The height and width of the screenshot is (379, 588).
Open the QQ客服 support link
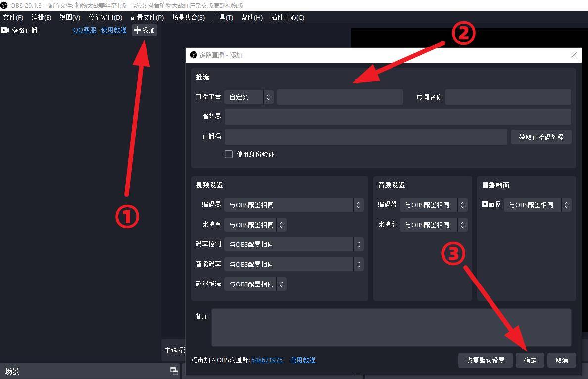84,30
